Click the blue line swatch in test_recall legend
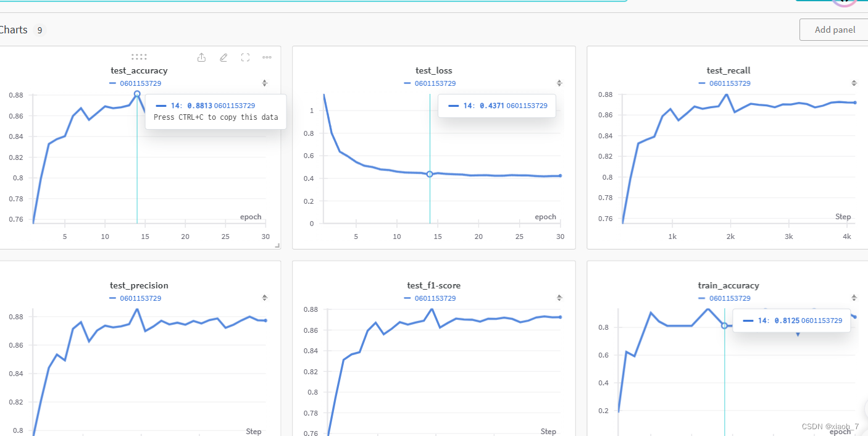 [702, 83]
